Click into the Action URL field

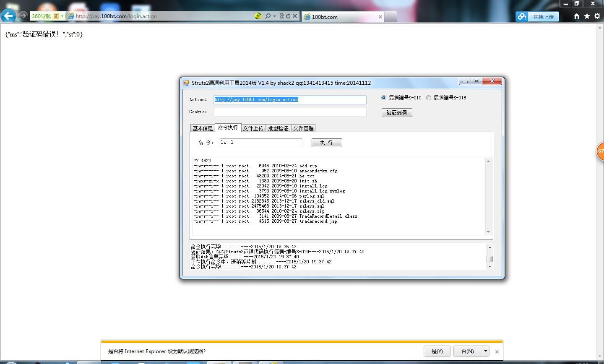pyautogui.click(x=290, y=100)
